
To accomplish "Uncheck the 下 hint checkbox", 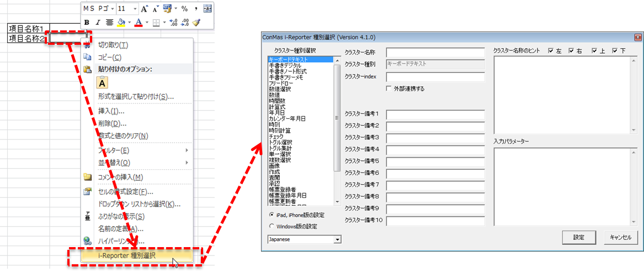I will [x=615, y=51].
